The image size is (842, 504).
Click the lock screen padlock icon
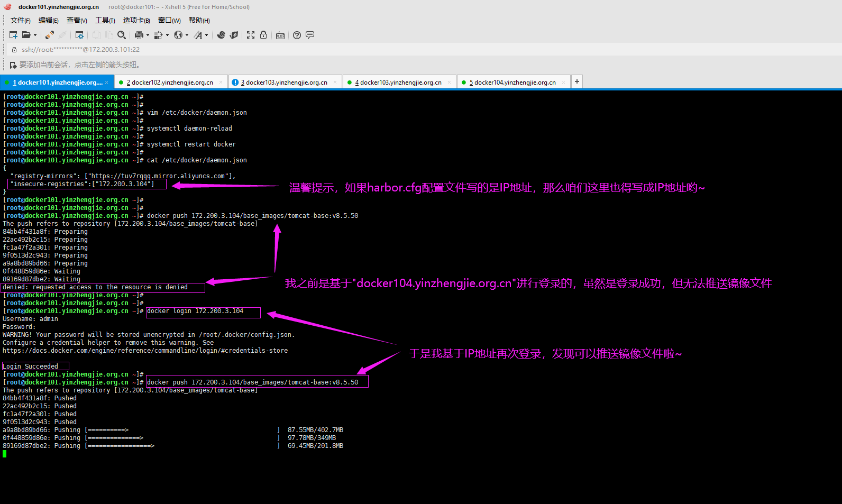tap(263, 35)
